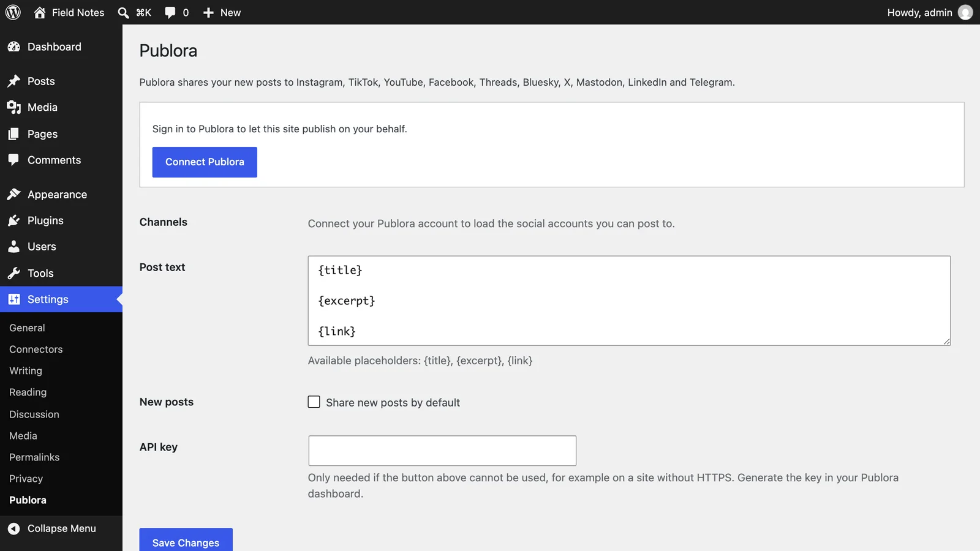Viewport: 980px width, 551px height.
Task: Click the Post text field label
Action: tap(162, 267)
